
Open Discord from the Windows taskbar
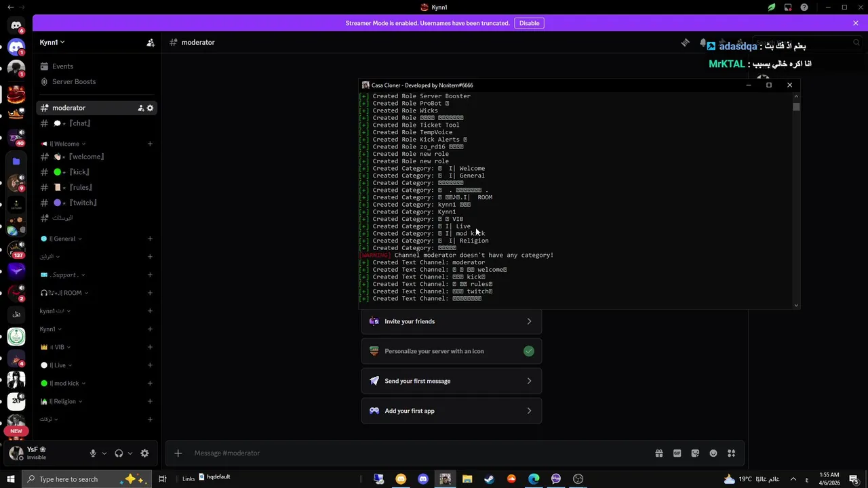pyautogui.click(x=423, y=479)
